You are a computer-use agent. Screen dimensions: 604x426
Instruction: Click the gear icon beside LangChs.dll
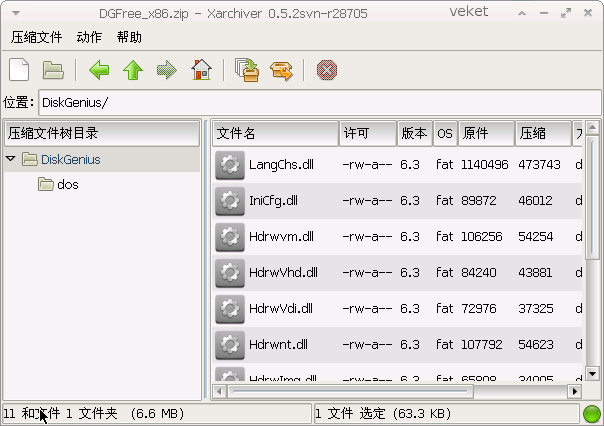(x=230, y=165)
